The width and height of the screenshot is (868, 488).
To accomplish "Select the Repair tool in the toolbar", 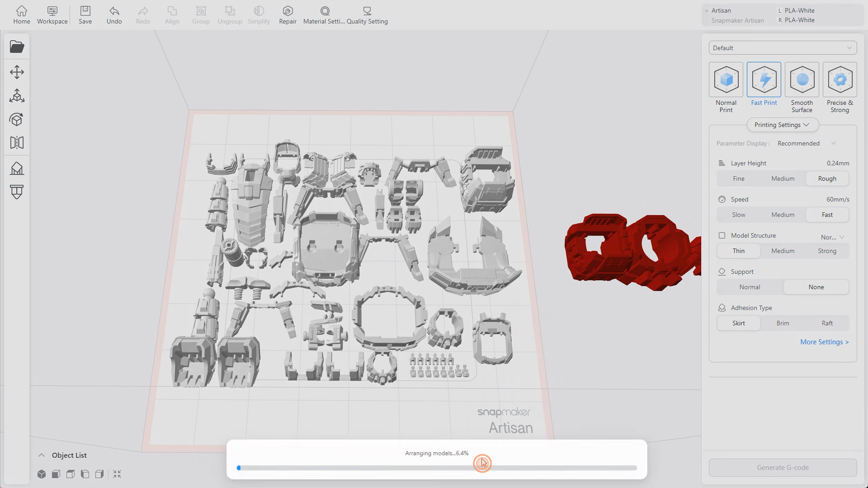I will [288, 15].
